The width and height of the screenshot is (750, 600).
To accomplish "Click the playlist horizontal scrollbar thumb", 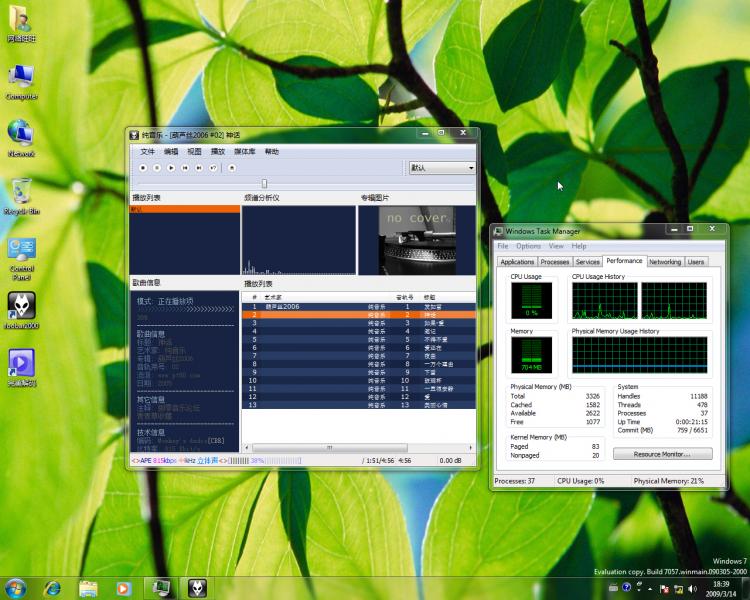I will (x=330, y=448).
